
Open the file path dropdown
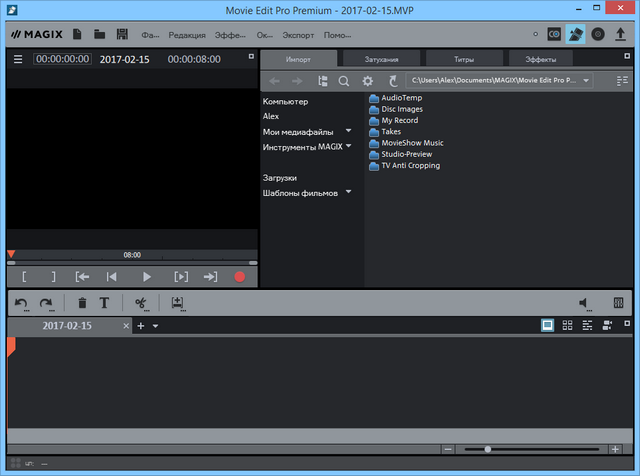click(585, 80)
